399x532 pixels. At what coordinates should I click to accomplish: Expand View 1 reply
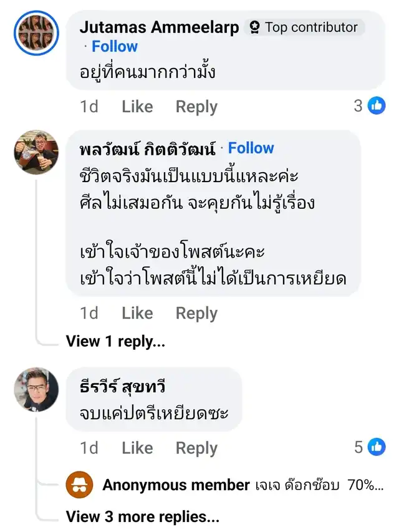click(x=115, y=341)
